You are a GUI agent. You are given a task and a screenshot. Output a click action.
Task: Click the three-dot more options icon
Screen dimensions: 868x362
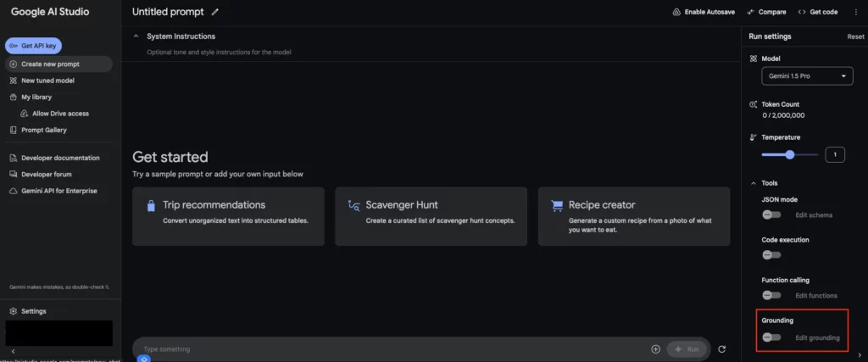(x=856, y=12)
